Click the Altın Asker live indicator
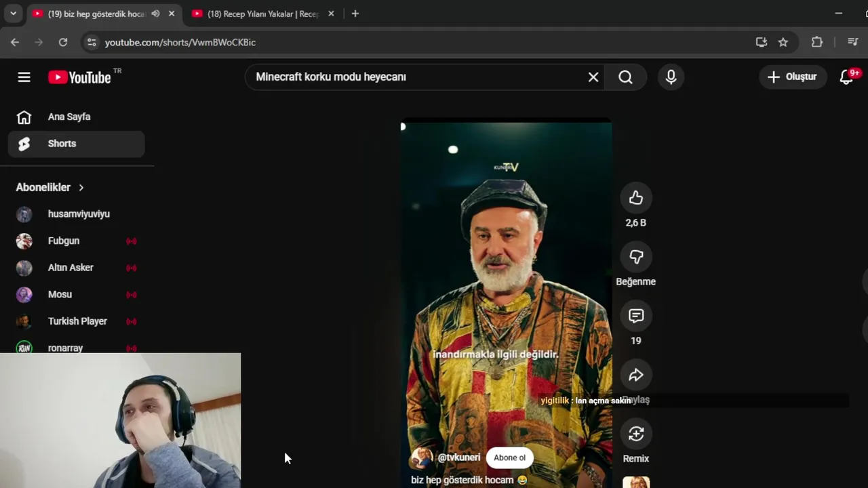Screen dimensions: 868x488 pyautogui.click(x=132, y=268)
